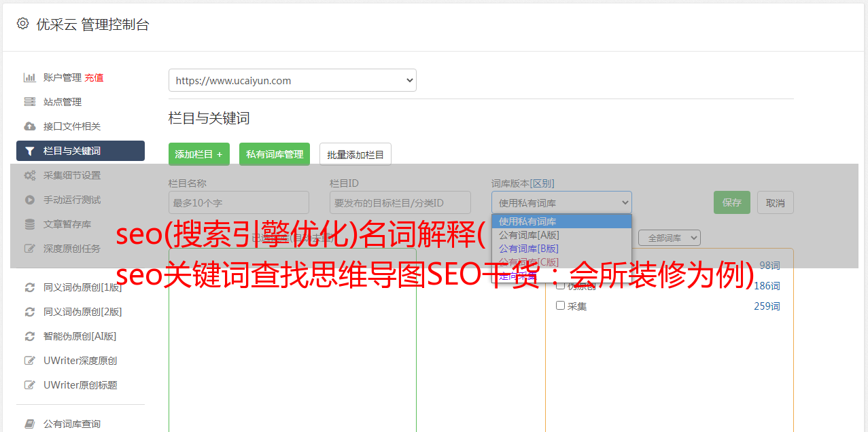868x432 pixels.
Task: Tick the 采集 checkbox
Action: 561,306
